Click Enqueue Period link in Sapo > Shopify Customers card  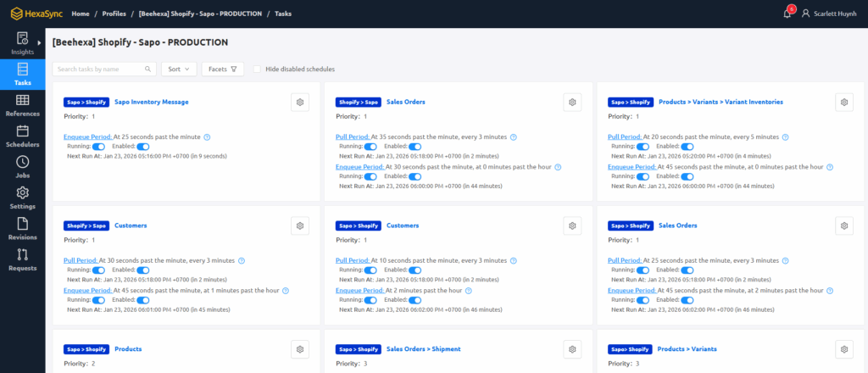coord(359,290)
